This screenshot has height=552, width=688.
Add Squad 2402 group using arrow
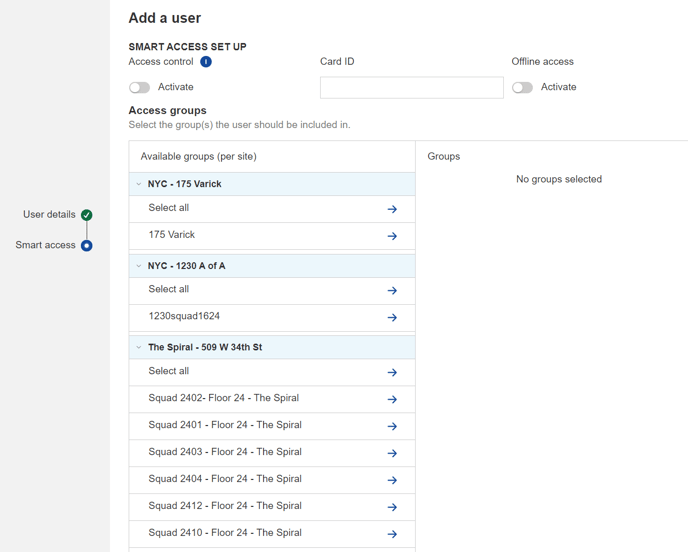click(392, 399)
